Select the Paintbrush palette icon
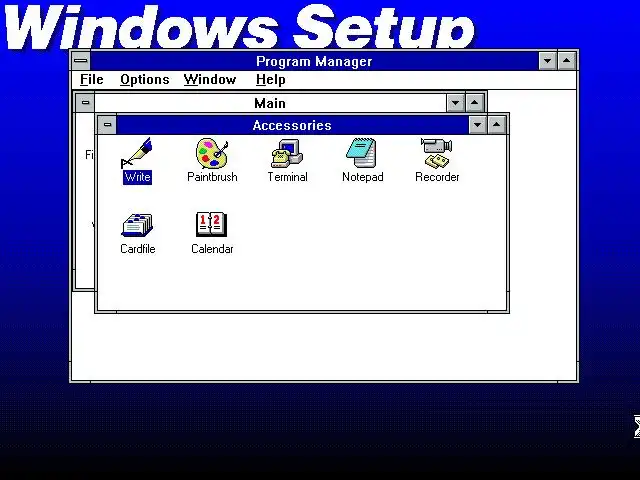 tap(212, 153)
